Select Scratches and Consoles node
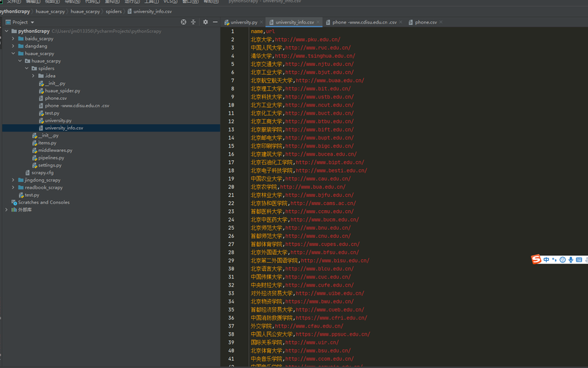This screenshot has width=588, height=368. 43,202
